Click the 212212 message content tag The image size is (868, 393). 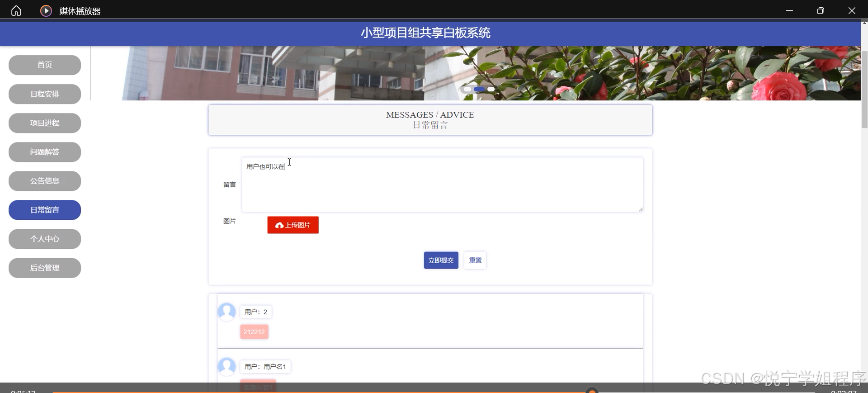(x=254, y=331)
